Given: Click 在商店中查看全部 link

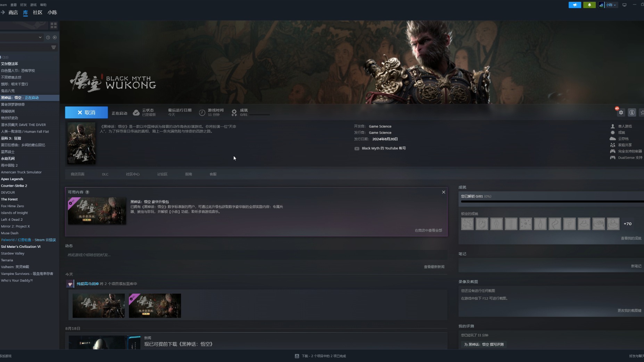Looking at the screenshot, I should click(428, 230).
